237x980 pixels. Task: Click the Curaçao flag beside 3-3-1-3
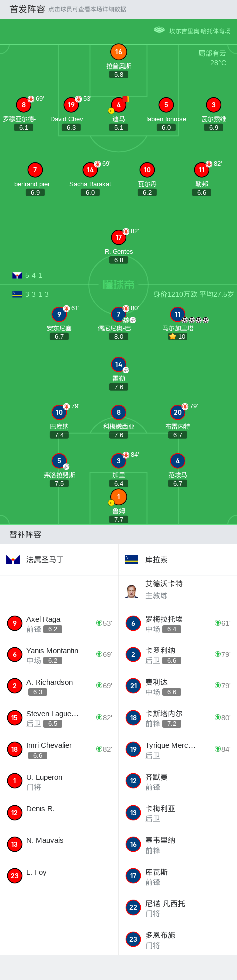click(x=17, y=294)
